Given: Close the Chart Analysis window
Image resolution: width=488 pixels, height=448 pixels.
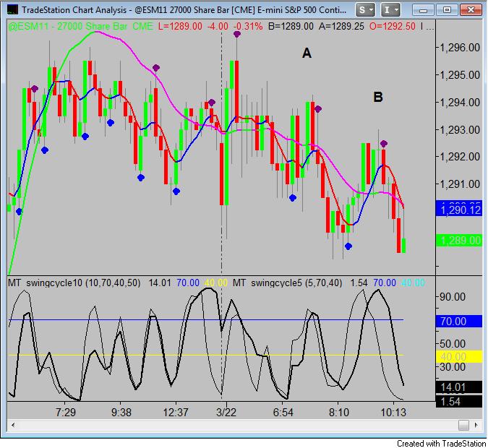Looking at the screenshot, I should pyautogui.click(x=471, y=10).
